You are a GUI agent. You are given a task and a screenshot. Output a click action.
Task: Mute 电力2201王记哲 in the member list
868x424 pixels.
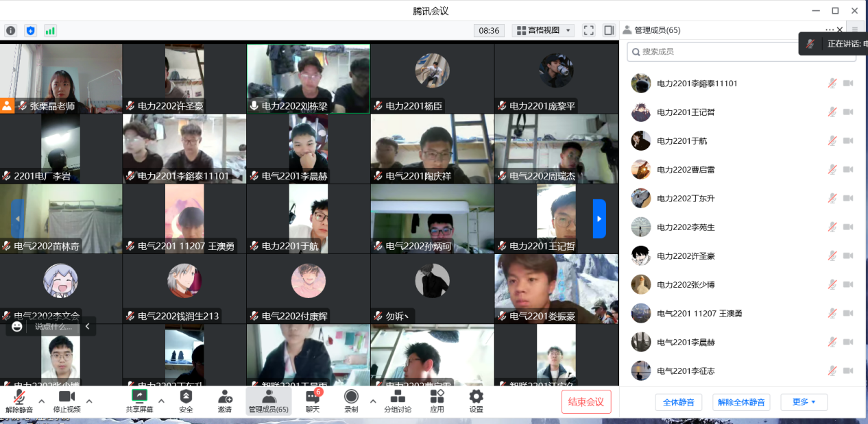coord(832,112)
